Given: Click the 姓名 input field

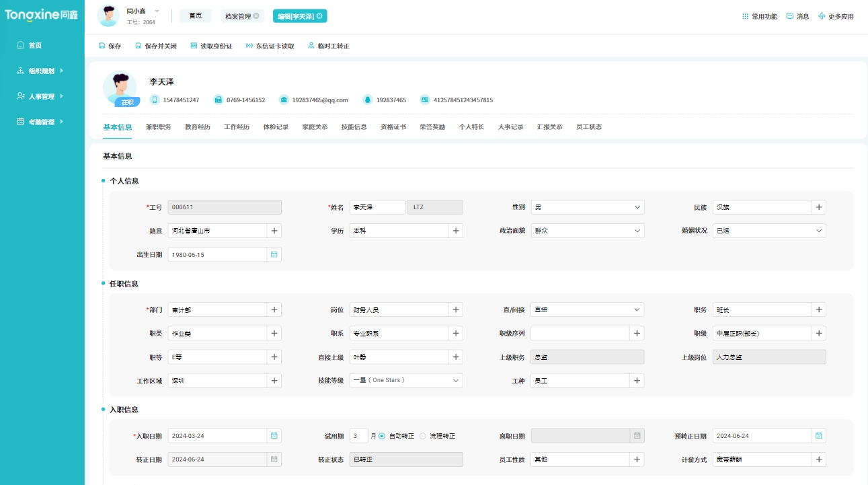Looking at the screenshot, I should click(377, 207).
